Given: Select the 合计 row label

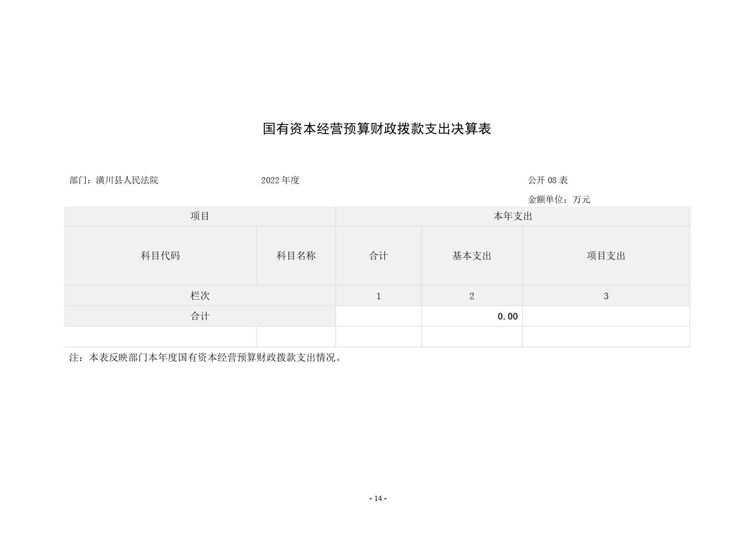Looking at the screenshot, I should (200, 316).
